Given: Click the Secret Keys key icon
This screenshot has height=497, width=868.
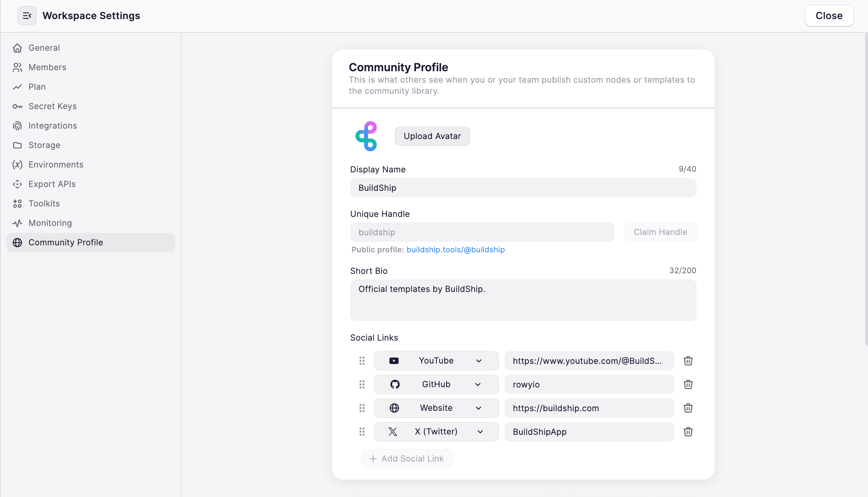Looking at the screenshot, I should (17, 106).
